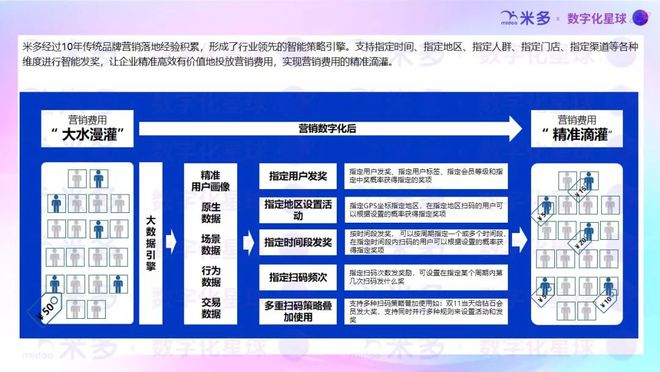Click the purple planet icon at top right
This screenshot has width=660, height=372.
click(x=641, y=18)
